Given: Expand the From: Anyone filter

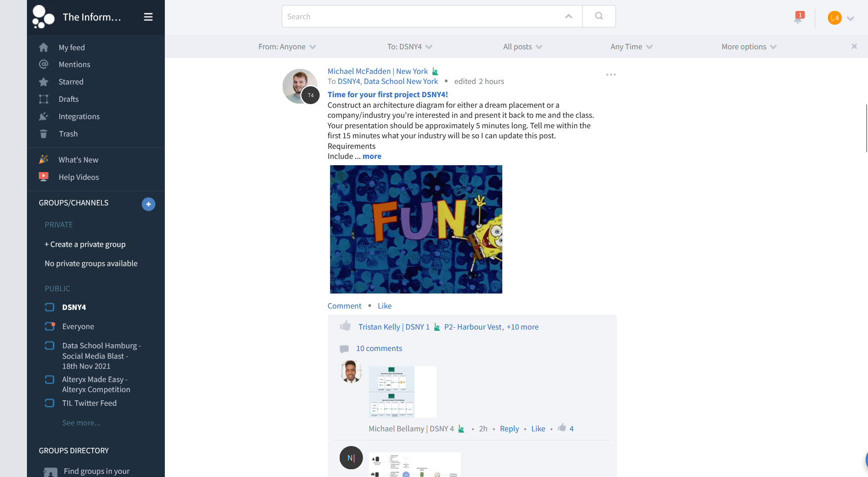Looking at the screenshot, I should pos(287,47).
